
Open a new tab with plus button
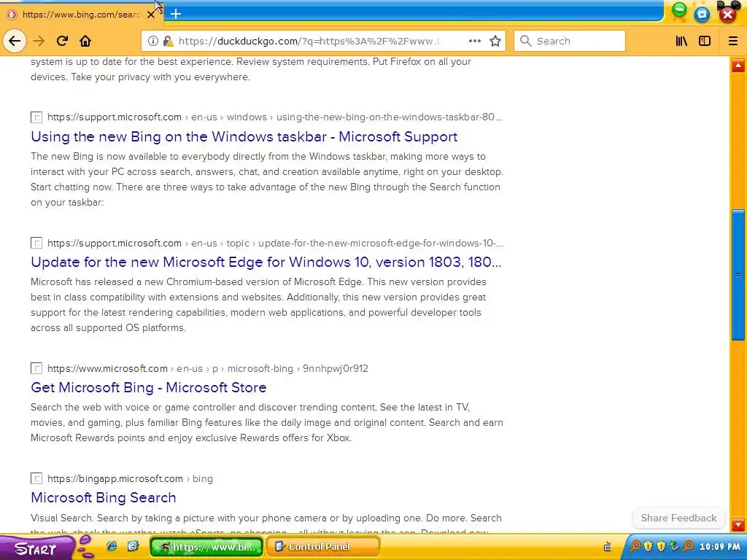pos(176,14)
